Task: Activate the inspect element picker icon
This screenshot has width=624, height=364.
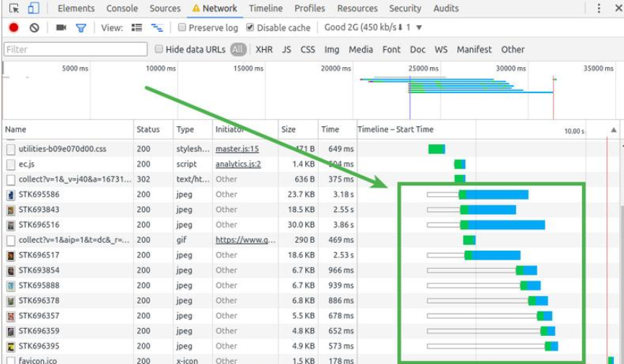Action: point(14,9)
